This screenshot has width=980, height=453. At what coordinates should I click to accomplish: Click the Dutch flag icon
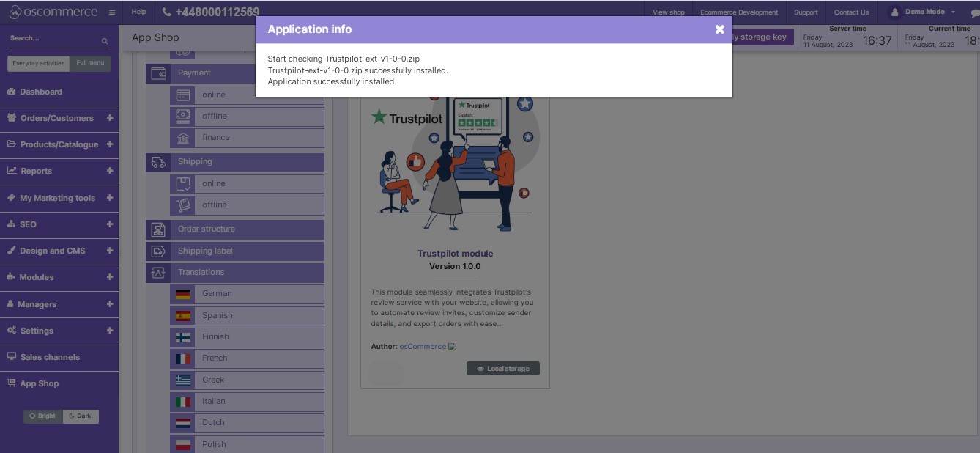click(x=183, y=423)
